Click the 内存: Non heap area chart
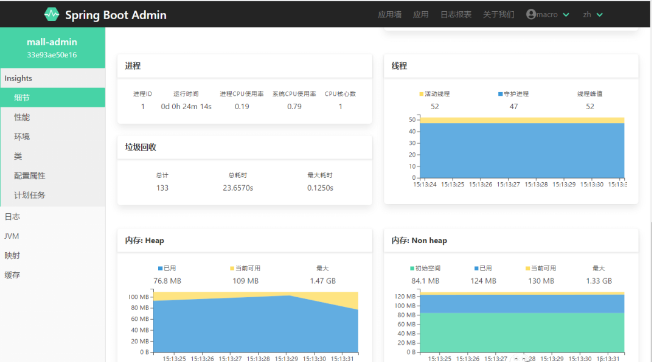 point(522,322)
